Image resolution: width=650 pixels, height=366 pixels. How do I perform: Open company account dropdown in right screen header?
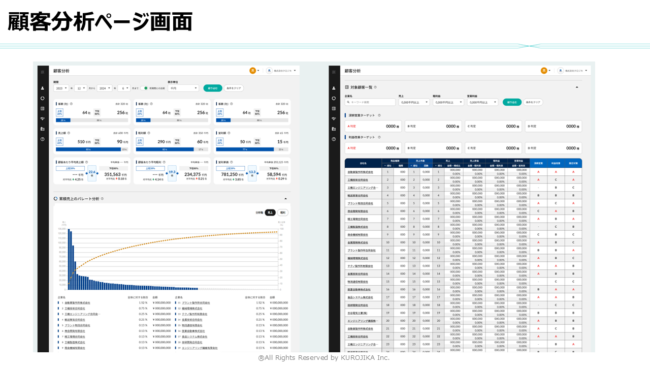[573, 71]
